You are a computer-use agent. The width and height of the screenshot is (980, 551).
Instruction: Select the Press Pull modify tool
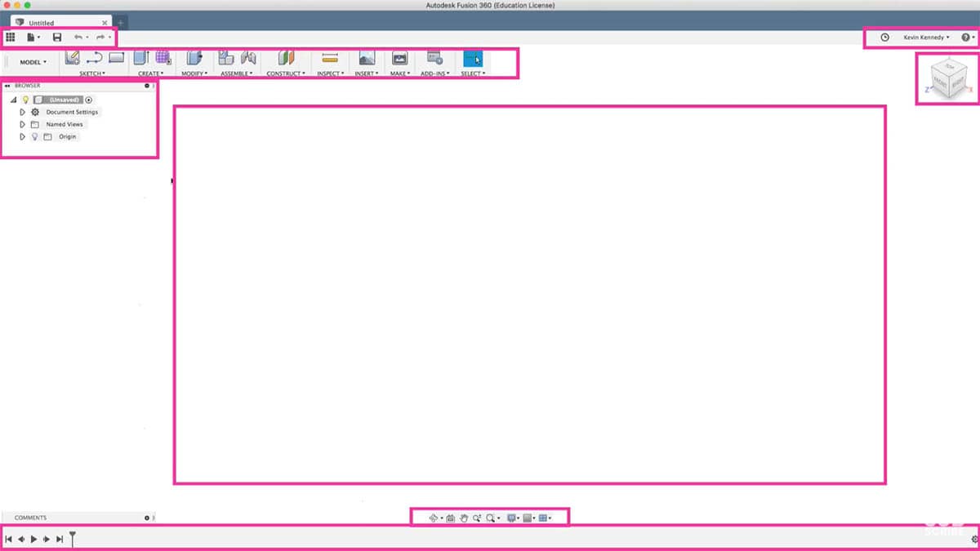pos(194,58)
